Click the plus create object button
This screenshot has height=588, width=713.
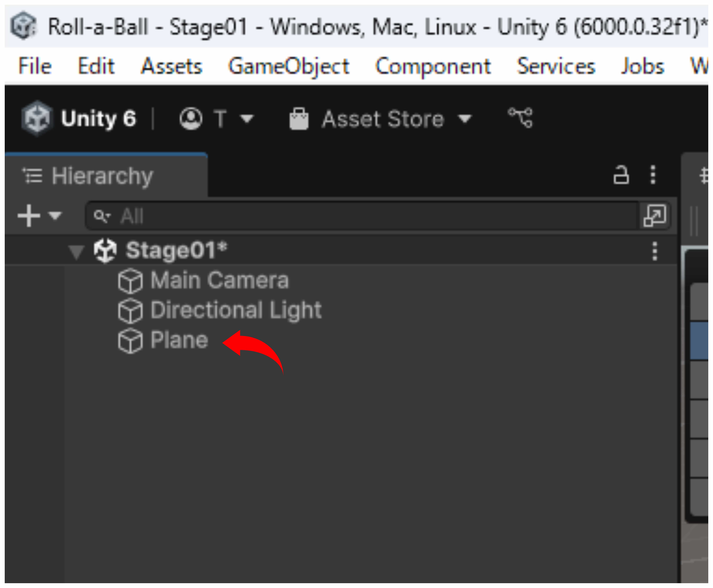coord(29,215)
